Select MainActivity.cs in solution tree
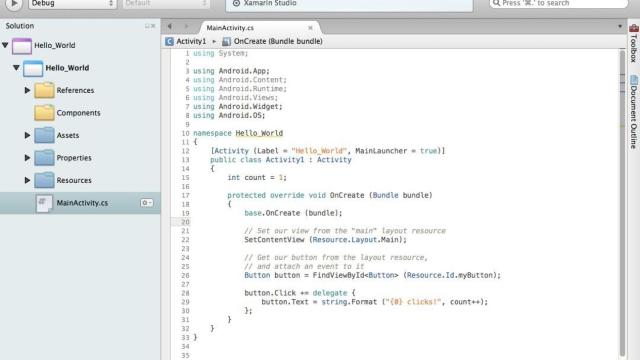Screen dimensions: 640x360 coord(80,203)
